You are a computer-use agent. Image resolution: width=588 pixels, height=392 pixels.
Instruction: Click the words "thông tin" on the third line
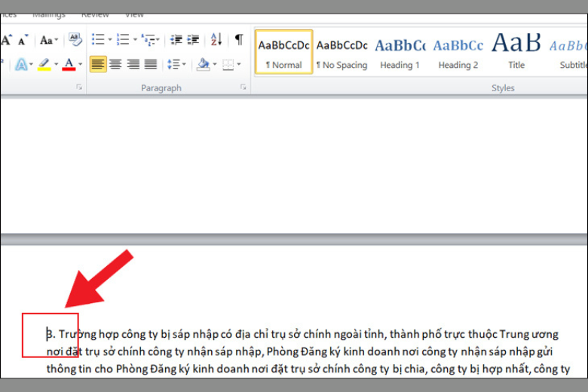69,369
